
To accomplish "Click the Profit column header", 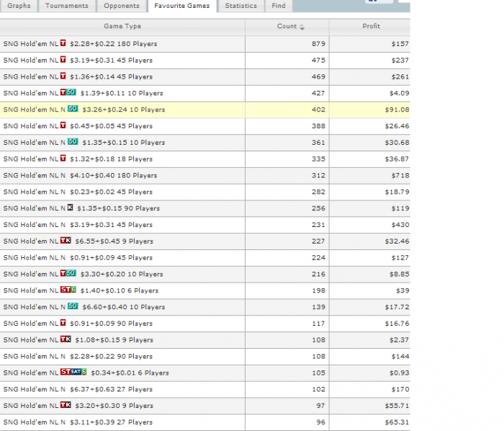I will 371,27.
